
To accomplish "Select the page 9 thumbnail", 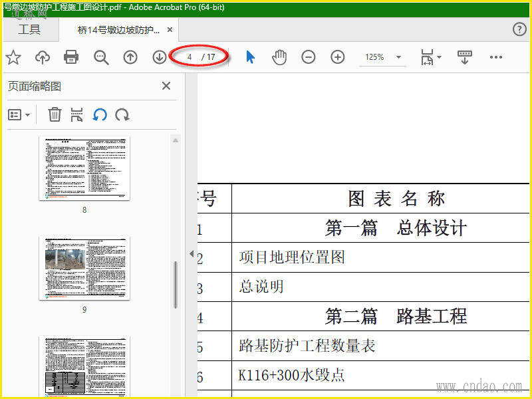I will pos(84,267).
